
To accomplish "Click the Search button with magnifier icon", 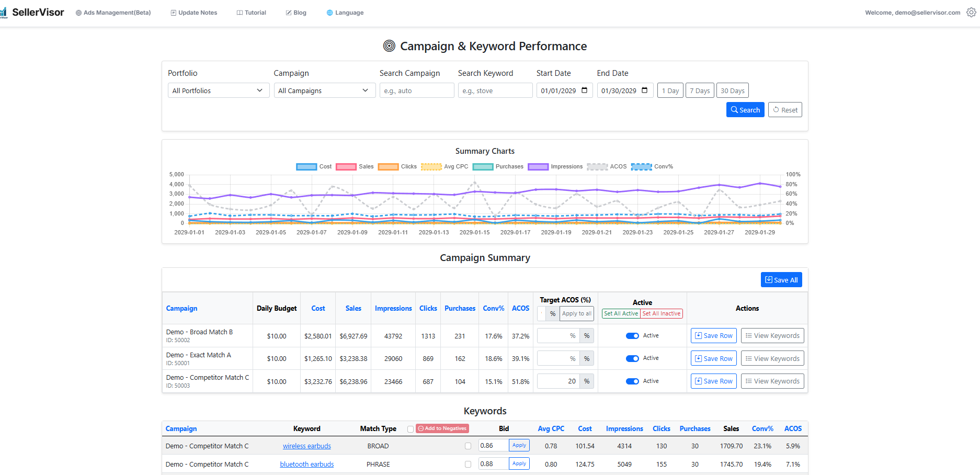I will [x=745, y=110].
